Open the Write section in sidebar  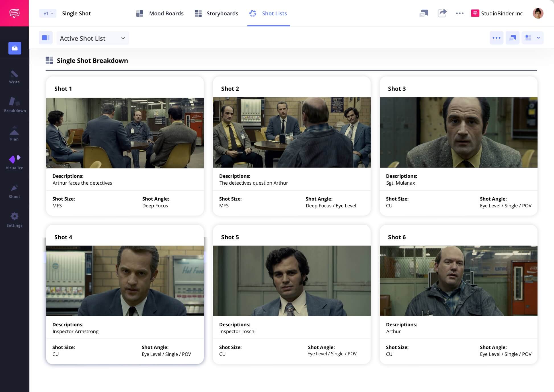pos(14,77)
